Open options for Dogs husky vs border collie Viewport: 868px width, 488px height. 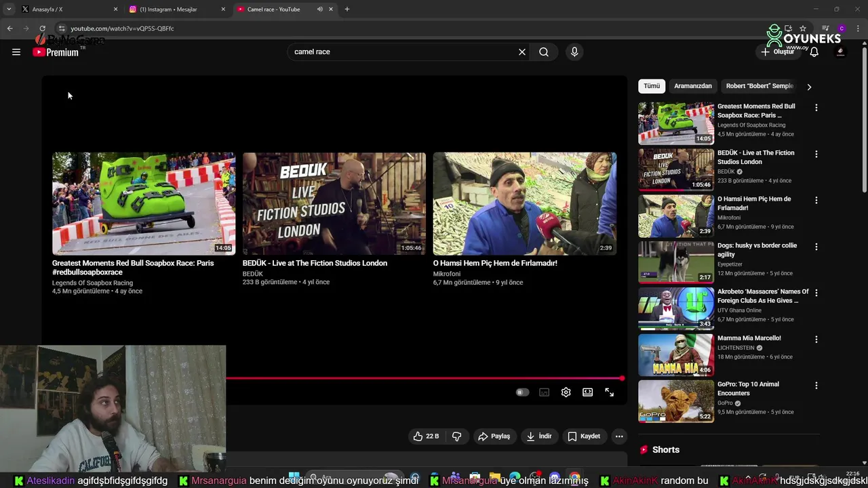[816, 247]
